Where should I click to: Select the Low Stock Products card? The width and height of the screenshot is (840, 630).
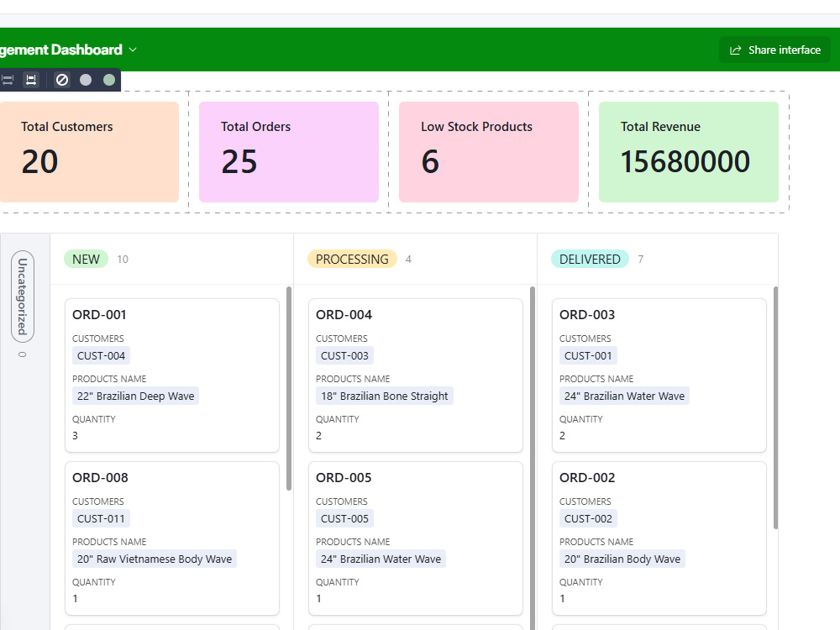[489, 152]
